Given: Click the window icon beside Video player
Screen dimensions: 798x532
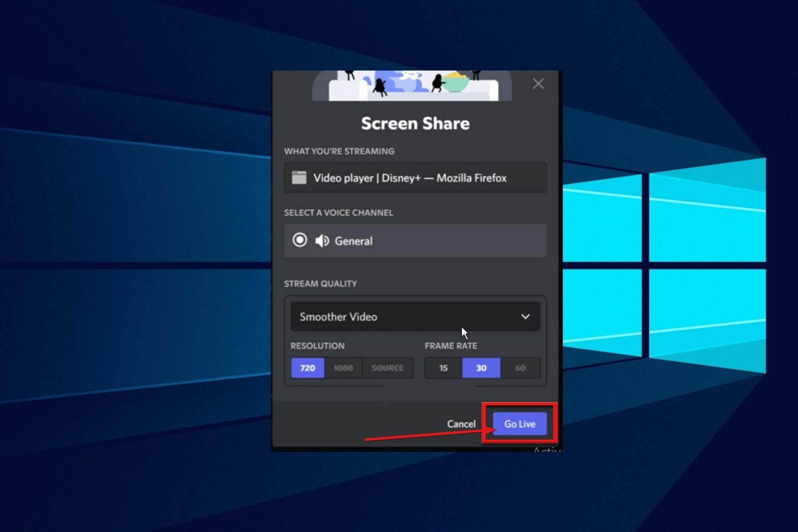Looking at the screenshot, I should point(299,178).
